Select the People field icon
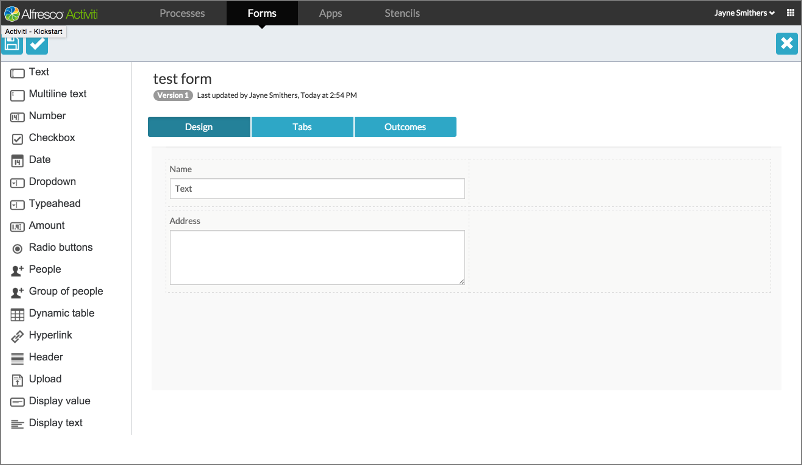 pyautogui.click(x=17, y=271)
